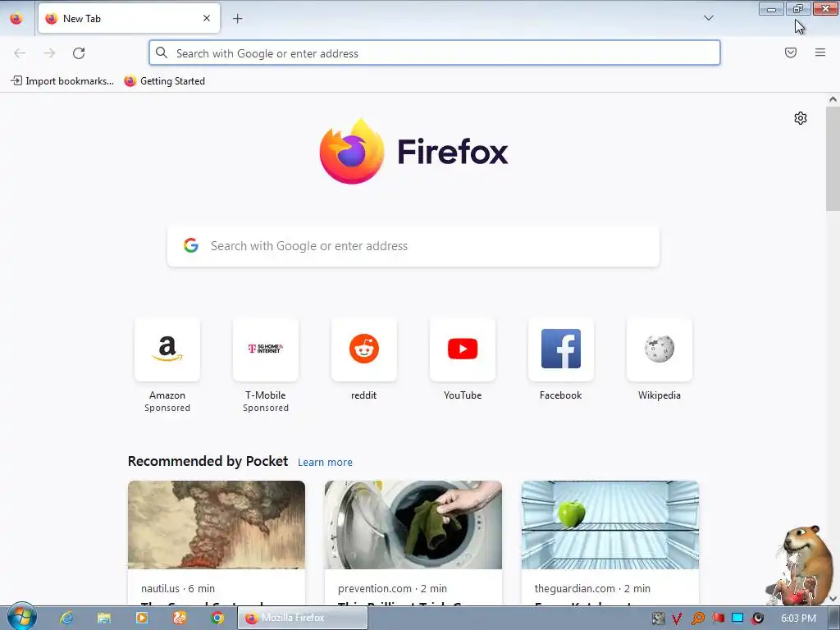Click the scrollbar up arrow
The height and width of the screenshot is (630, 840).
coord(833,99)
